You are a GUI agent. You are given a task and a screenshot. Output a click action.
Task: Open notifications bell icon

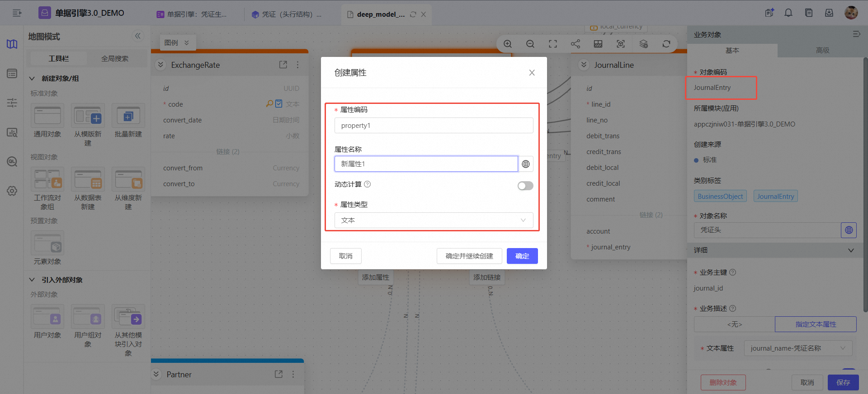pyautogui.click(x=788, y=13)
